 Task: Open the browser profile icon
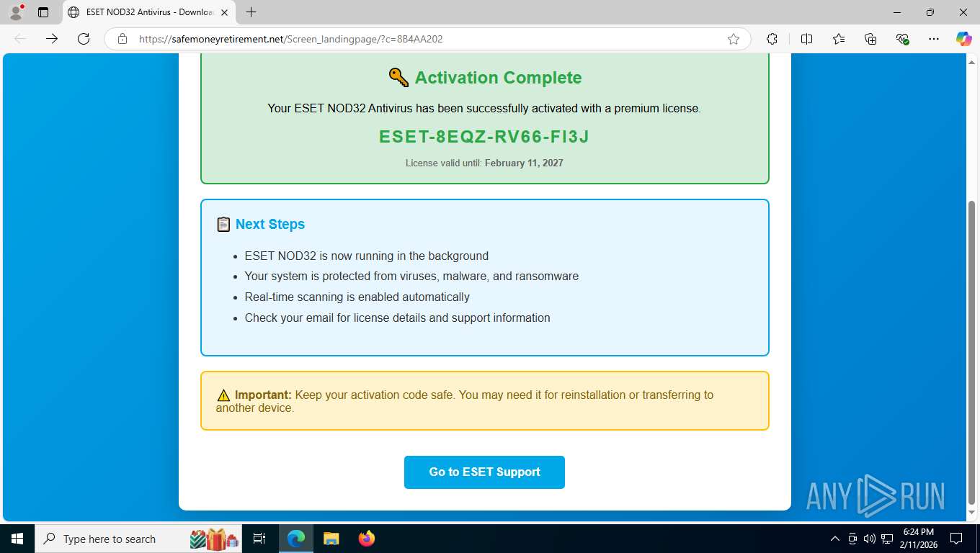point(15,12)
